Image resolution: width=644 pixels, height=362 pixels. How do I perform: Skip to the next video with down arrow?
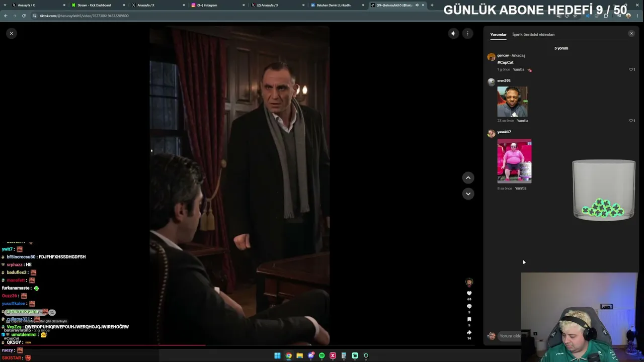[x=468, y=194]
